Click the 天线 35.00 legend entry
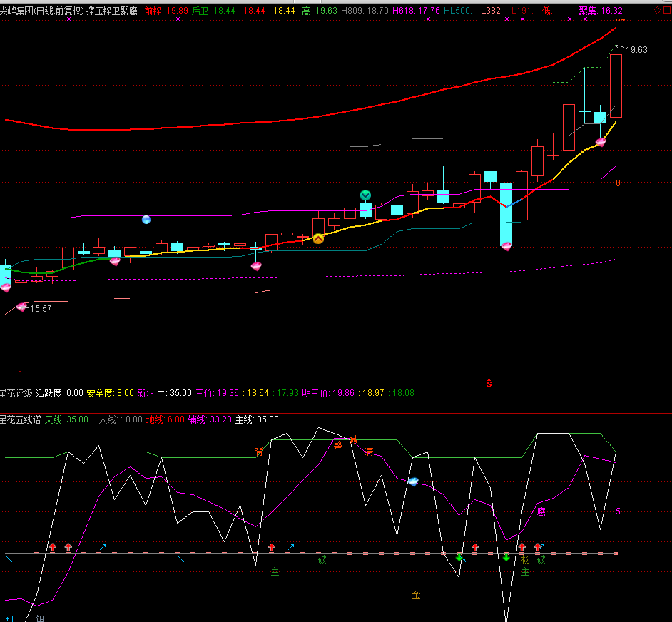Image resolution: width=672 pixels, height=622 pixels. coord(66,419)
